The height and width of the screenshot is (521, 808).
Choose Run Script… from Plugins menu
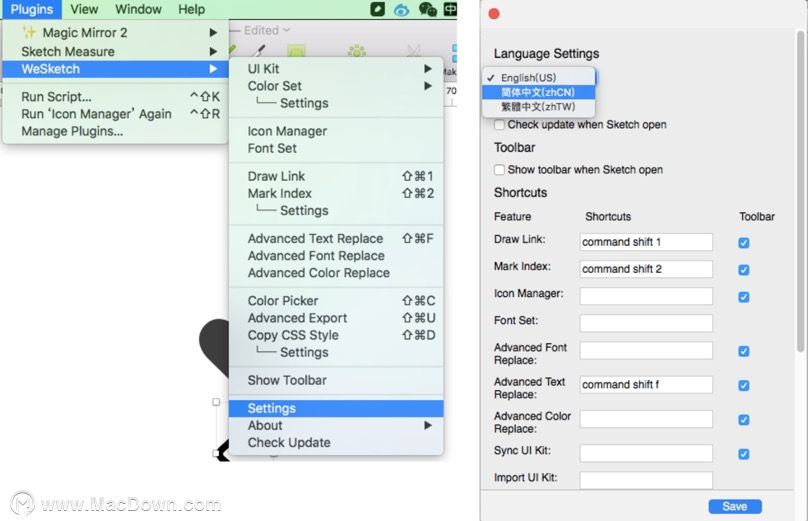(115, 97)
